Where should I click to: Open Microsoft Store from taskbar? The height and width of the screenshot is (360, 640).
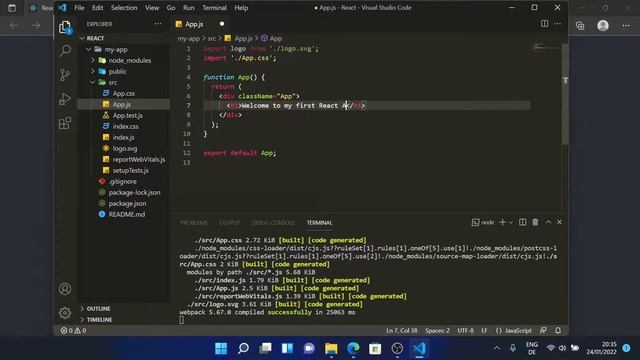[x=375, y=348]
